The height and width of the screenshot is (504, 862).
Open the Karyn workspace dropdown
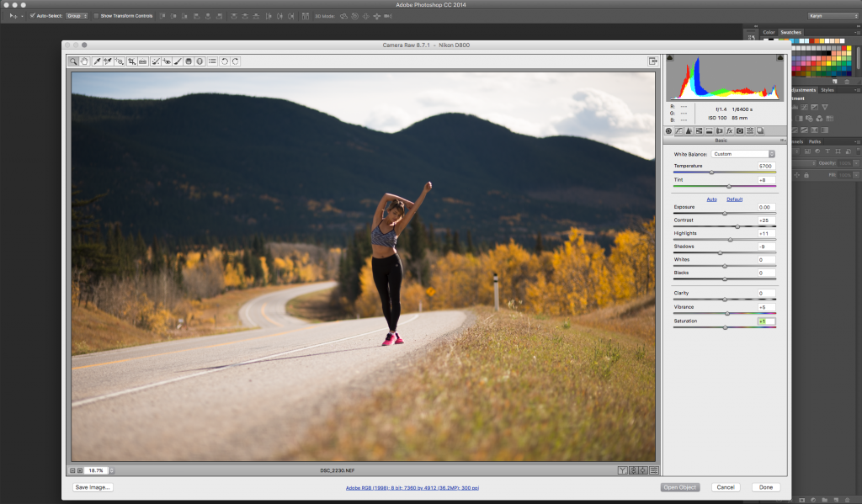click(x=833, y=16)
